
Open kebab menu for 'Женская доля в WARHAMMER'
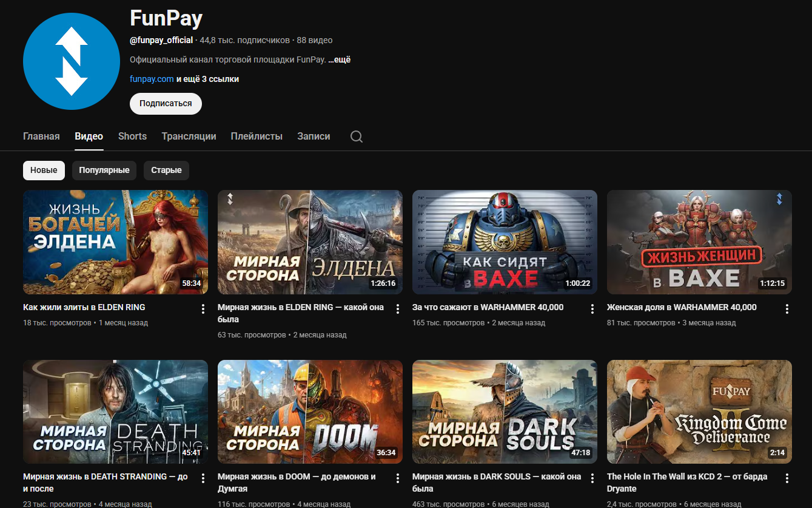pos(787,309)
